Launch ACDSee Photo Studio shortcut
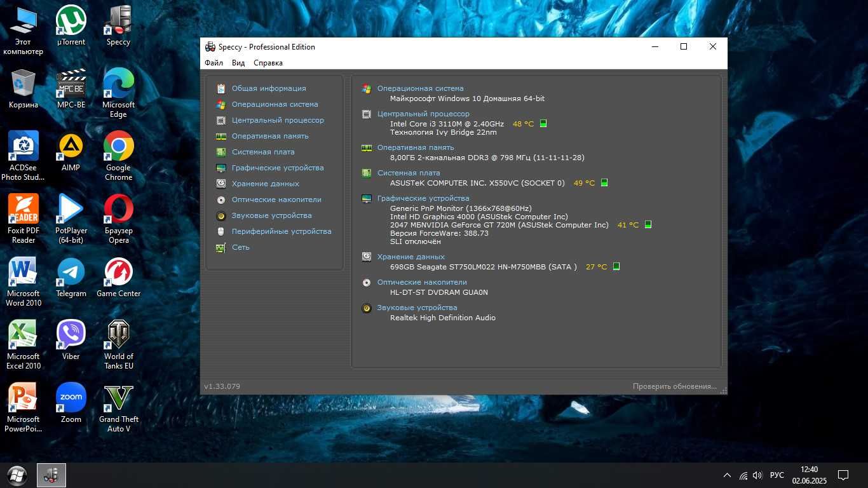868x488 pixels. coord(24,156)
